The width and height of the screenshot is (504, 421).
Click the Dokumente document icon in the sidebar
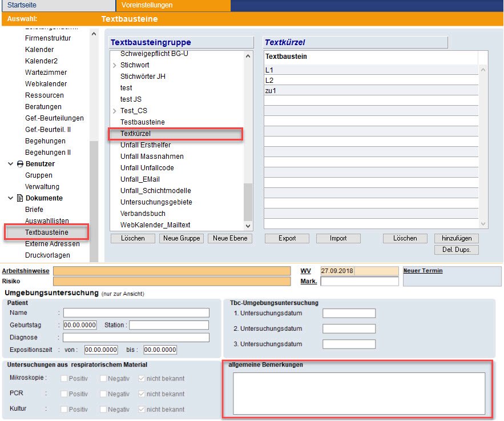tap(20, 198)
